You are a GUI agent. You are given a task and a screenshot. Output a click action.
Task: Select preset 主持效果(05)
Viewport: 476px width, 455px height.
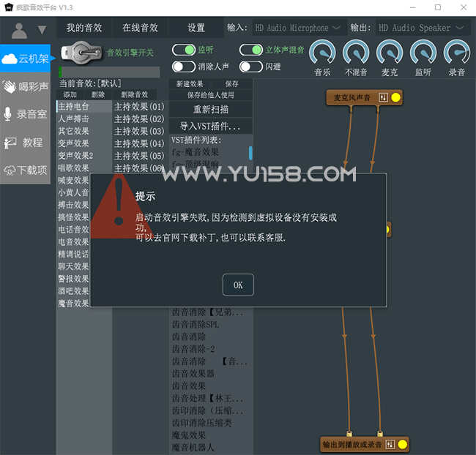pyautogui.click(x=139, y=156)
